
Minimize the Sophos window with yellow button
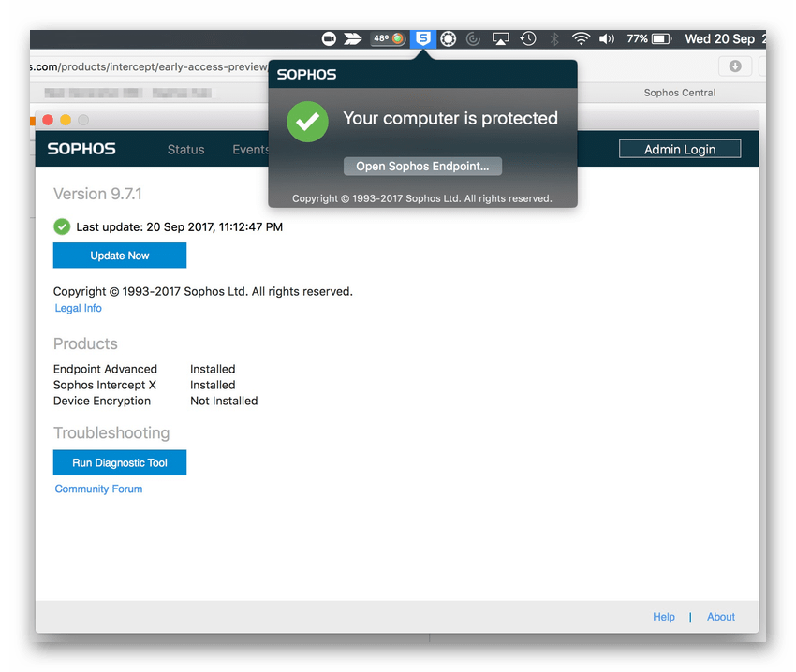[x=66, y=120]
